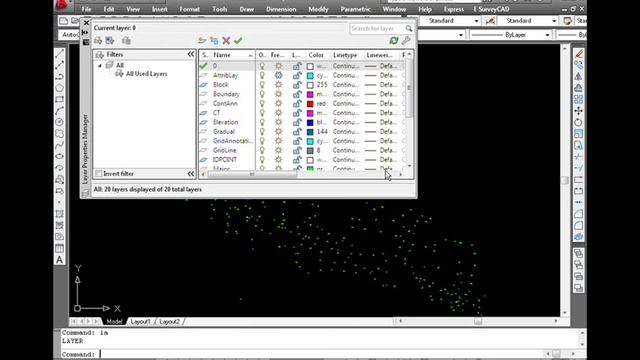Sort layers by the Name column header
Screen dimensions: 640x360
pos(233,55)
